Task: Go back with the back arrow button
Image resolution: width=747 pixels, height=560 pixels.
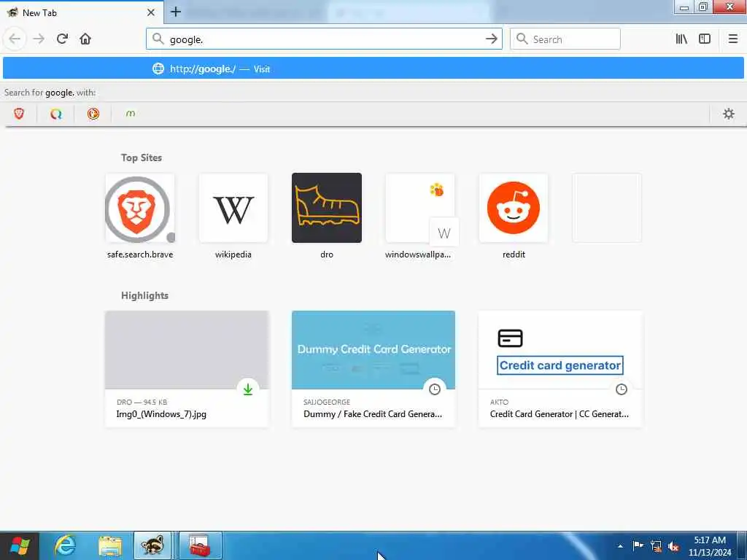Action: pyautogui.click(x=15, y=39)
